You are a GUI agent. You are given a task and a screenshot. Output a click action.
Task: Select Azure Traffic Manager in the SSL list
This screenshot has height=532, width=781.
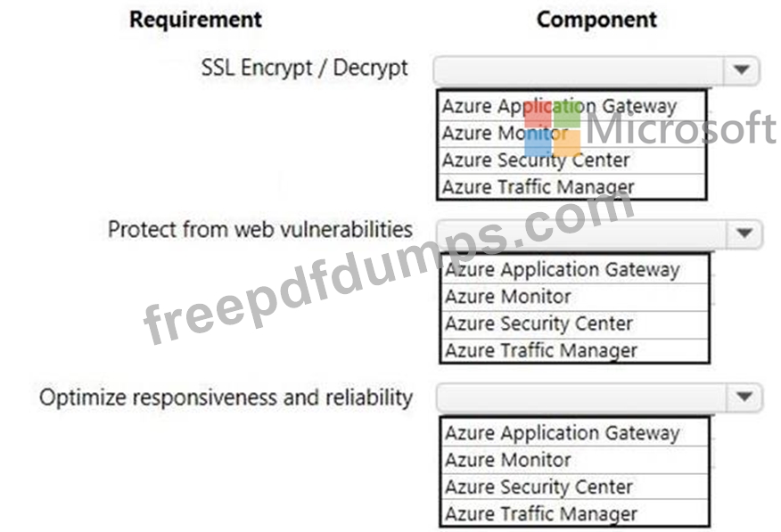[x=571, y=186]
